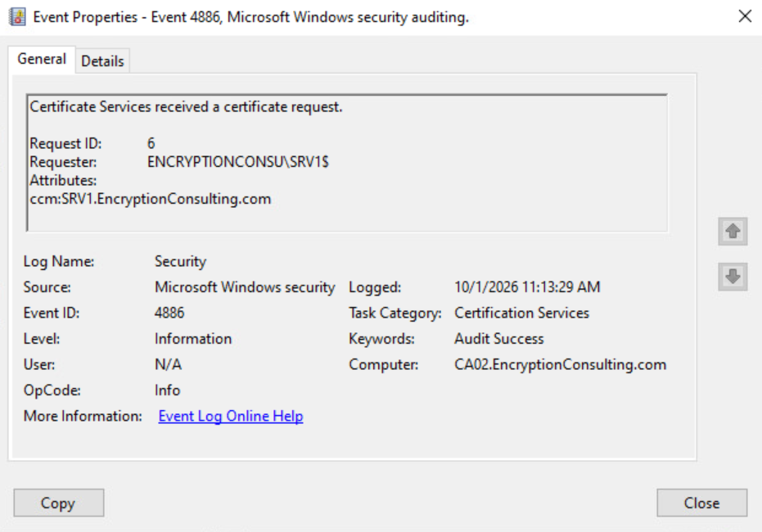Click the Microsoft Windows security source value

click(x=245, y=287)
